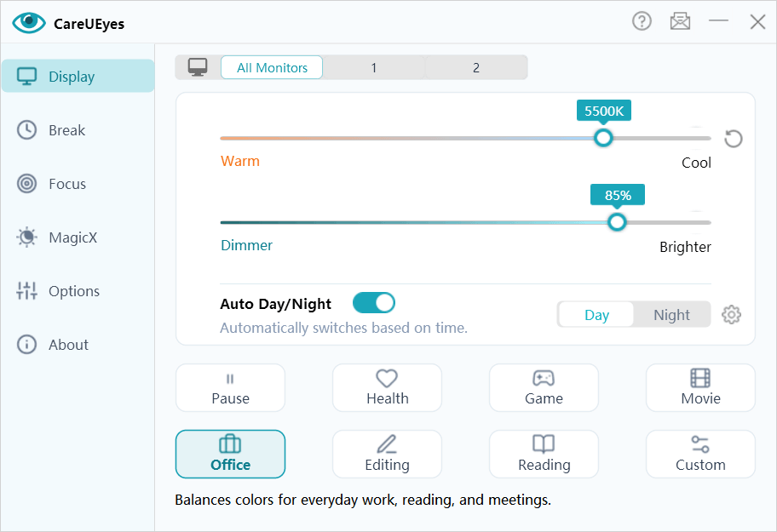Click the Pause preset button
The width and height of the screenshot is (777, 532).
(x=230, y=388)
